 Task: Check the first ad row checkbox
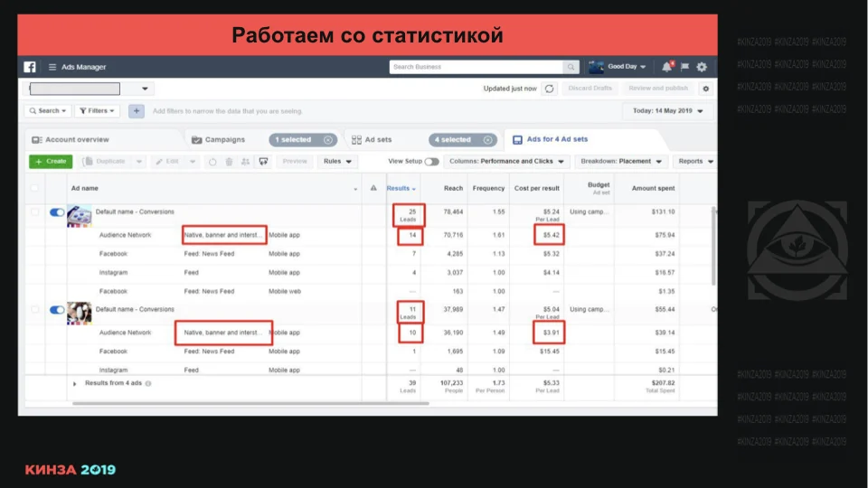[x=35, y=211]
